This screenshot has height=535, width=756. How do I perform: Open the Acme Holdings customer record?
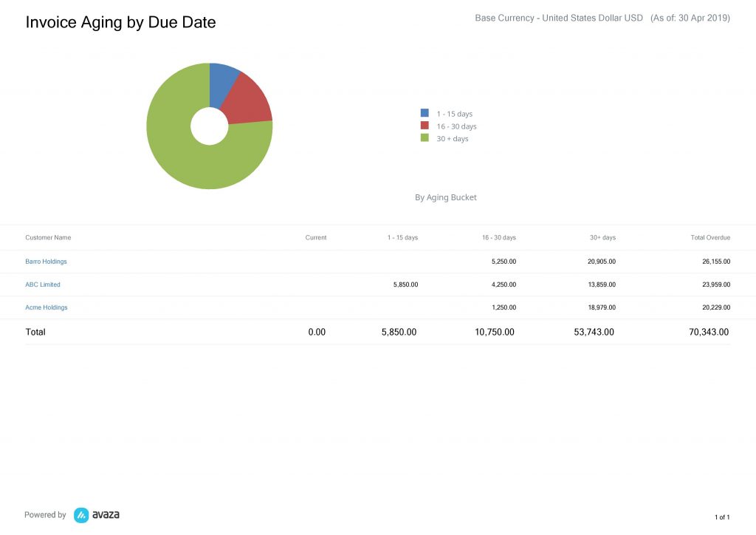point(45,307)
